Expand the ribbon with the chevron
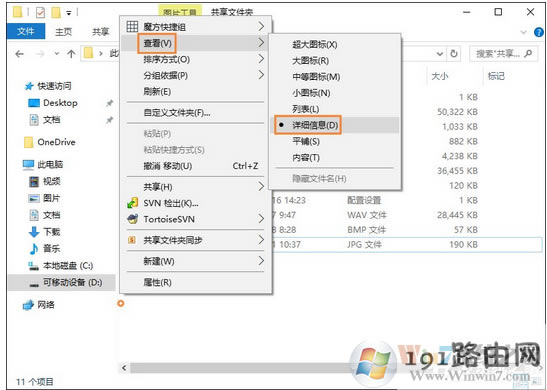 (524, 32)
